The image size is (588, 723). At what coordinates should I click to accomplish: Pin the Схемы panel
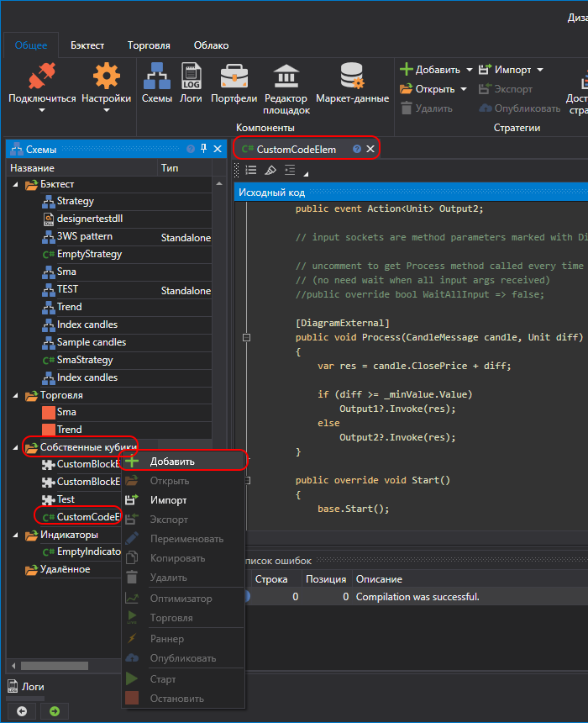[x=203, y=149]
